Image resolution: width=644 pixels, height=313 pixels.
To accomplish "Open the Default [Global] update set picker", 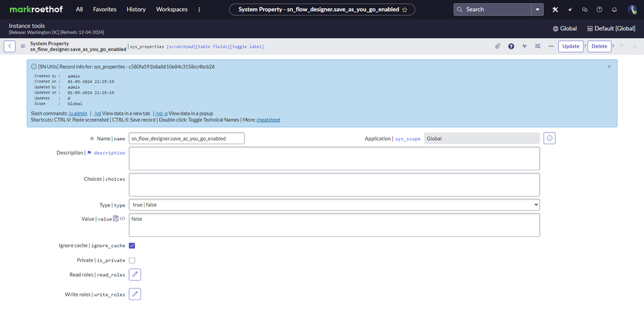I will click(x=610, y=28).
